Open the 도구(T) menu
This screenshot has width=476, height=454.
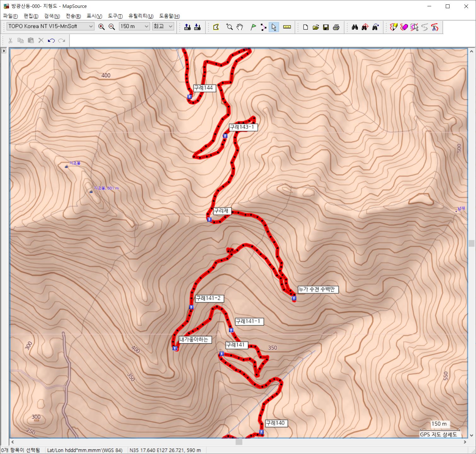[115, 16]
